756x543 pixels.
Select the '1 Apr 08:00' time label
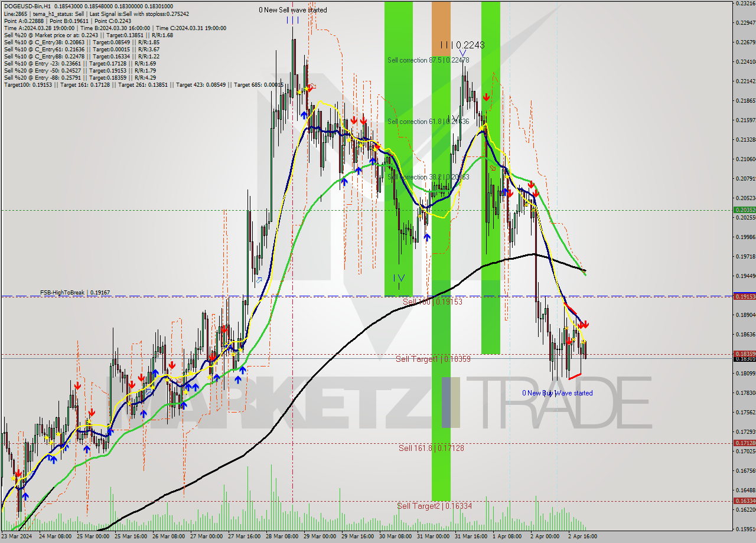507,537
